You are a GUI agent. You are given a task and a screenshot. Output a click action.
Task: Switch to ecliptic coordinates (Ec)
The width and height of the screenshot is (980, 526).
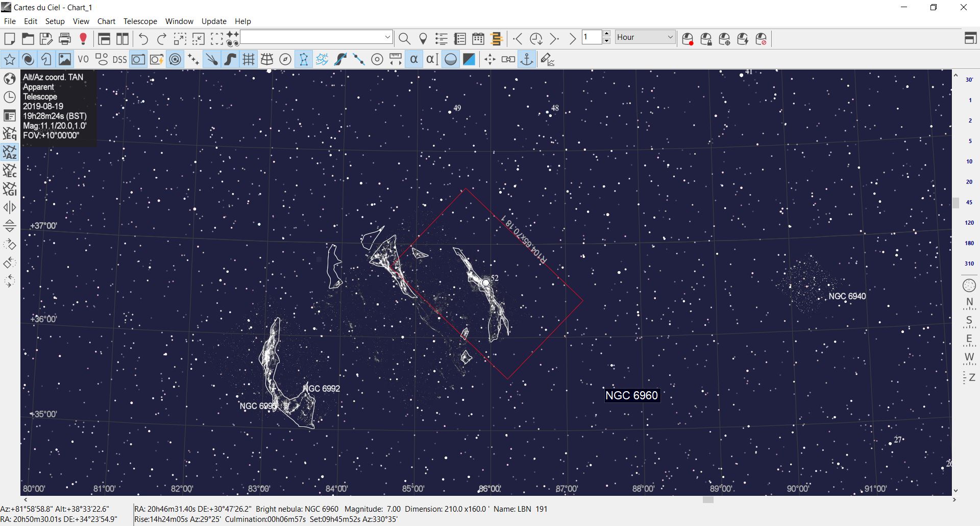click(10, 171)
